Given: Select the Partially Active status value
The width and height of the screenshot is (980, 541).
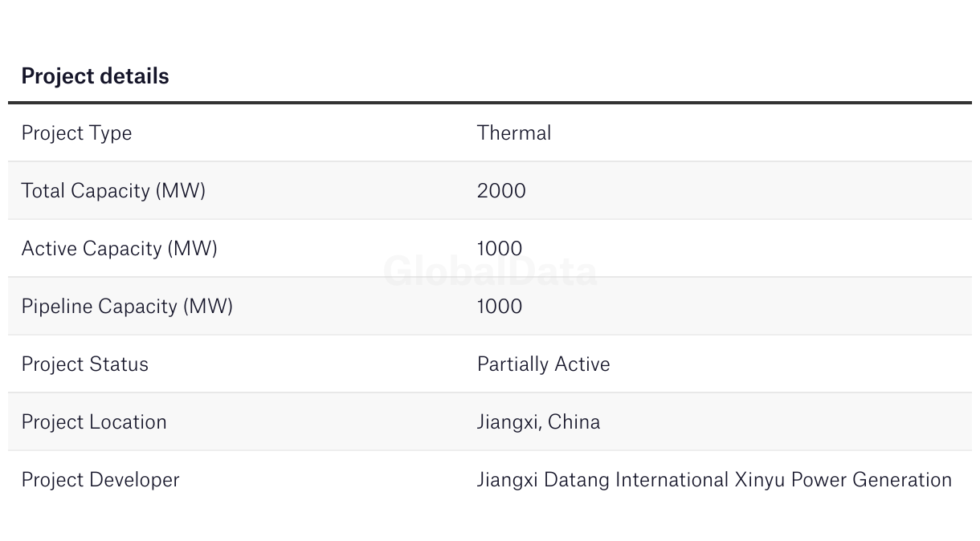Looking at the screenshot, I should tap(544, 364).
